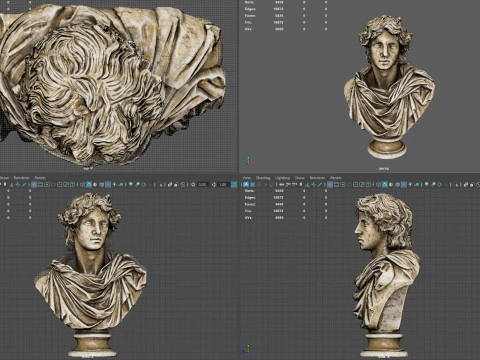
Task: Enable smooth shade all in front view
Action: point(89,184)
